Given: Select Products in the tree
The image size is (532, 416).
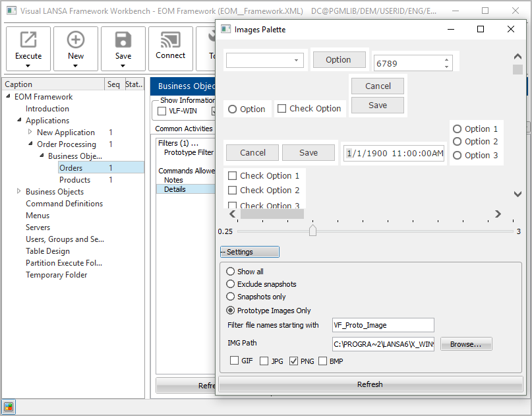Looking at the screenshot, I should tap(74, 180).
